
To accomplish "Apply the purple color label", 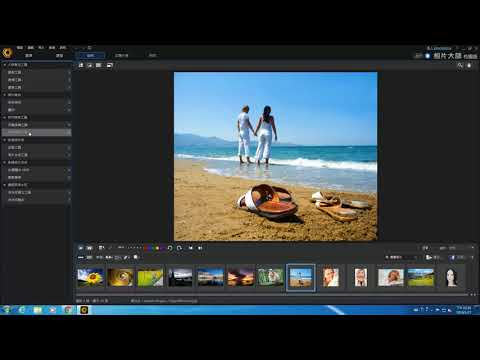I will coord(162,248).
